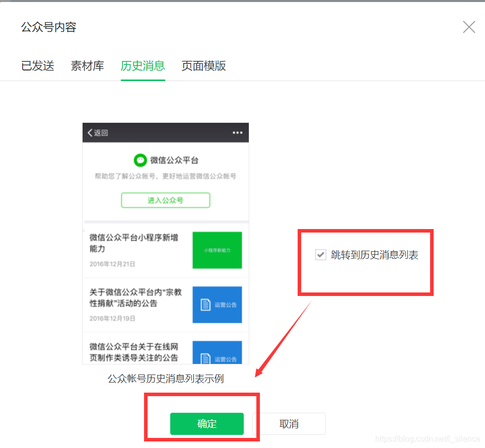Go to the 页面模版 tab
Screen dimensions: 485x448
point(203,66)
